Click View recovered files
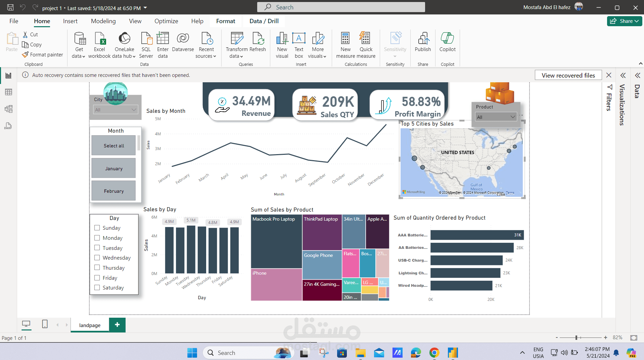 pos(568,75)
